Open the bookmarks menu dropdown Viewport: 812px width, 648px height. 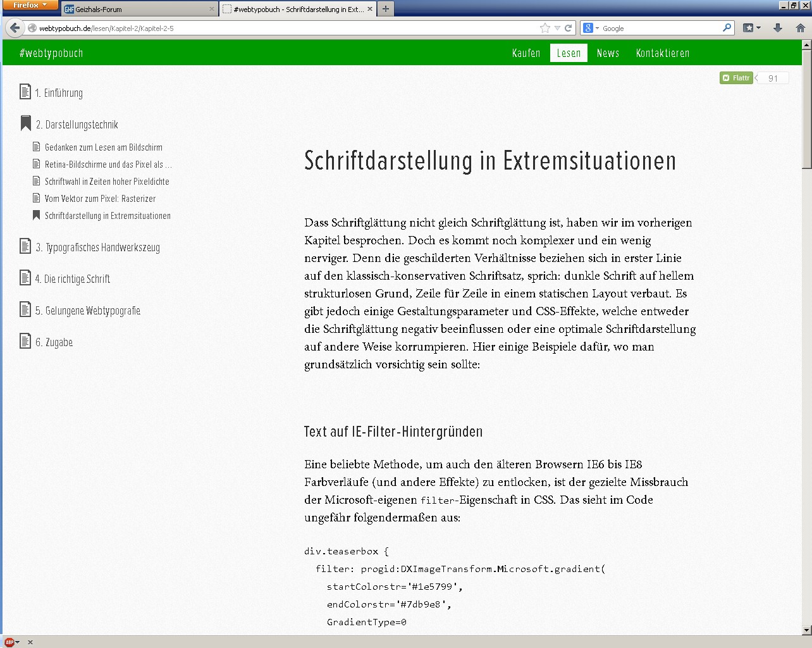(751, 28)
